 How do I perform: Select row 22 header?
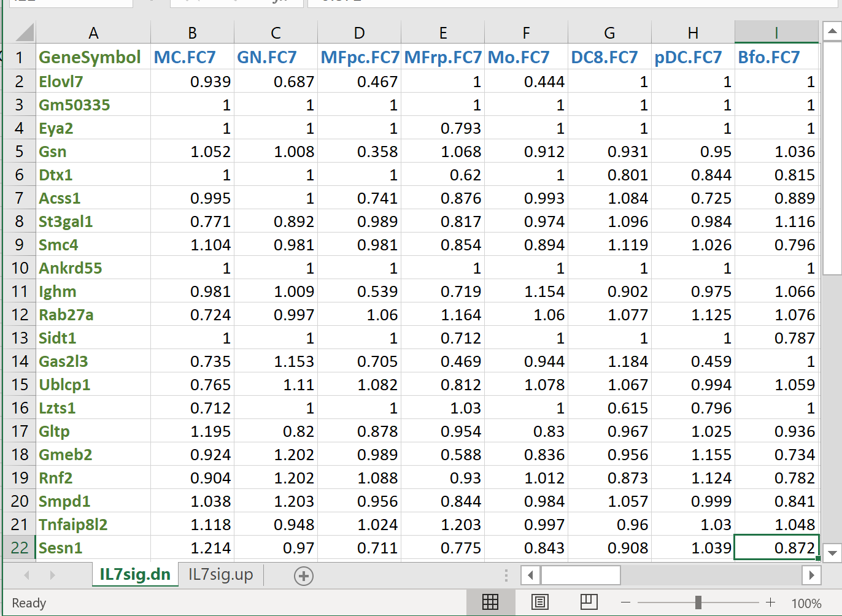[20, 548]
